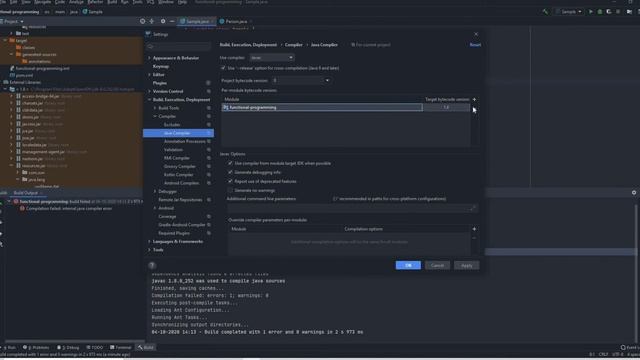Focus the Settings search field

[178, 47]
